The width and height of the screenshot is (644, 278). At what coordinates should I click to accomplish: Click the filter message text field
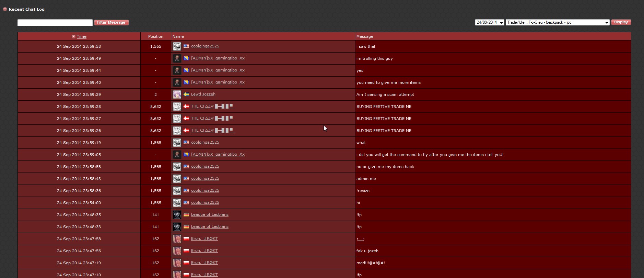(55, 23)
